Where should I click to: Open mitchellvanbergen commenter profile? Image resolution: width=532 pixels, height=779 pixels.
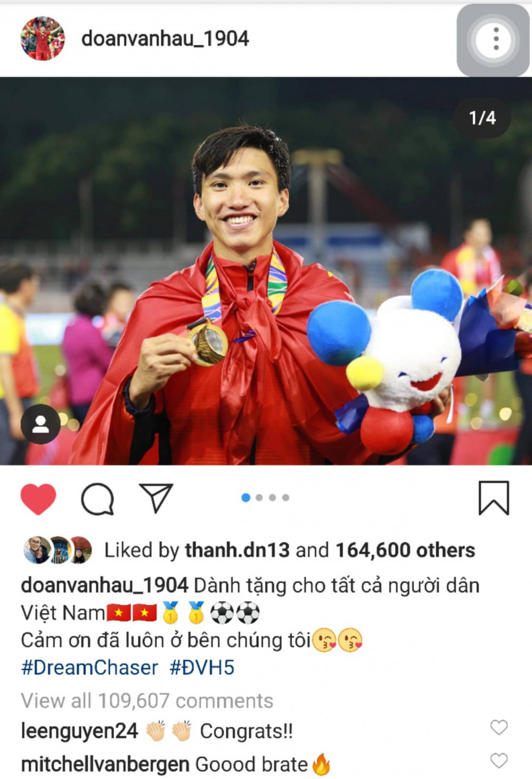coord(105,764)
